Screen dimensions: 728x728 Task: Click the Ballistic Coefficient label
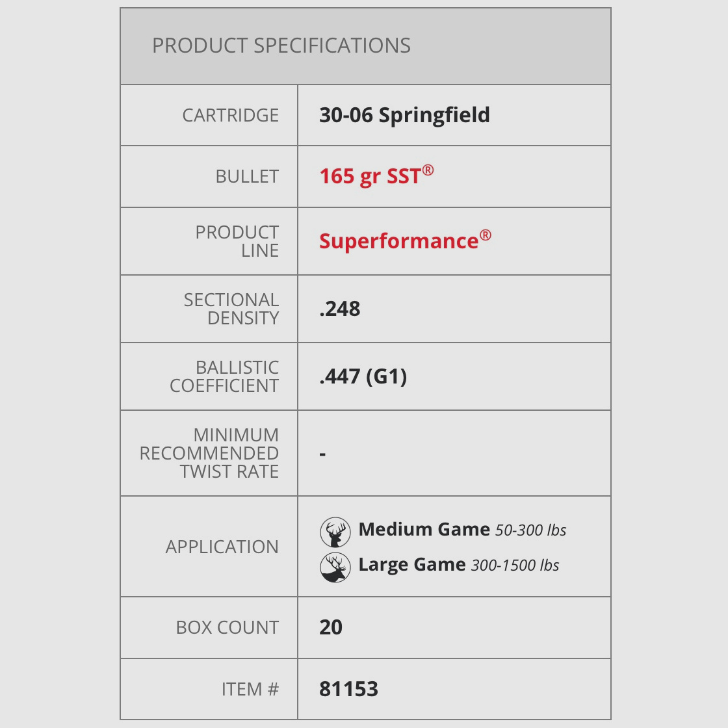click(x=225, y=376)
